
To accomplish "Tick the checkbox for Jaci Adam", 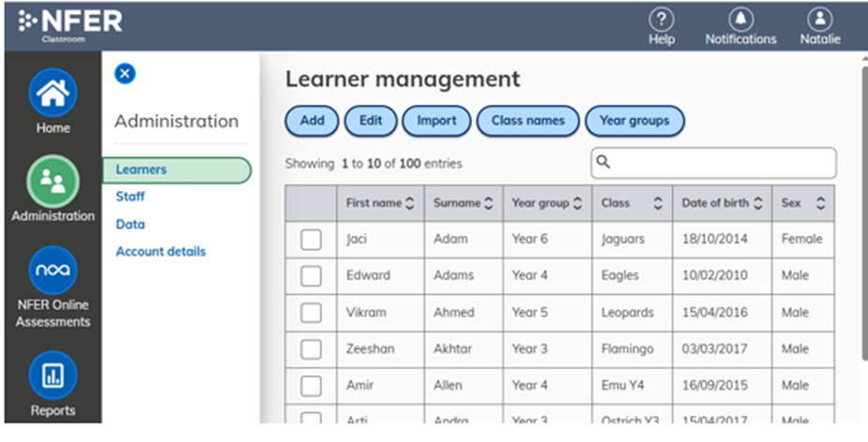I will point(311,240).
